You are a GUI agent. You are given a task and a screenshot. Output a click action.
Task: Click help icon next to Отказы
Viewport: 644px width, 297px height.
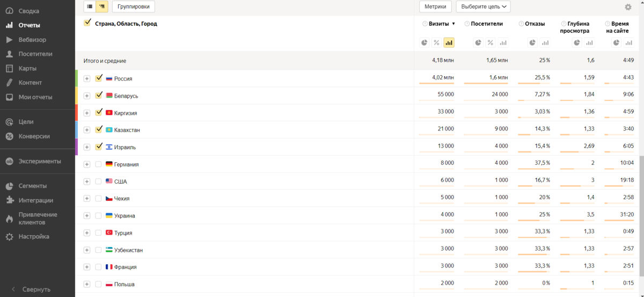click(x=521, y=24)
